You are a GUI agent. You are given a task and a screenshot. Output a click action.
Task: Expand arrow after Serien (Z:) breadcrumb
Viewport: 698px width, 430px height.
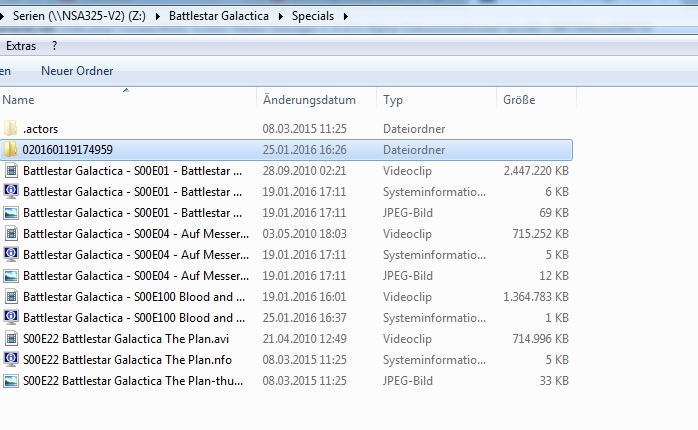[x=158, y=16]
